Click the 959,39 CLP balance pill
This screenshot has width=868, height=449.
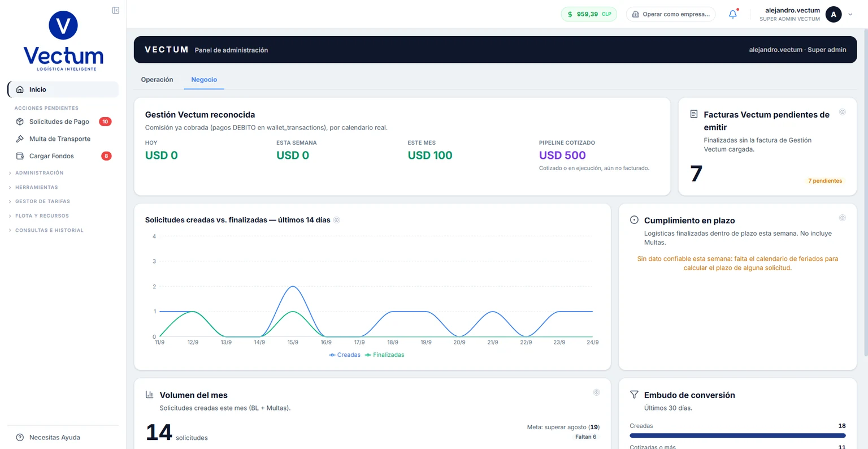(x=589, y=14)
